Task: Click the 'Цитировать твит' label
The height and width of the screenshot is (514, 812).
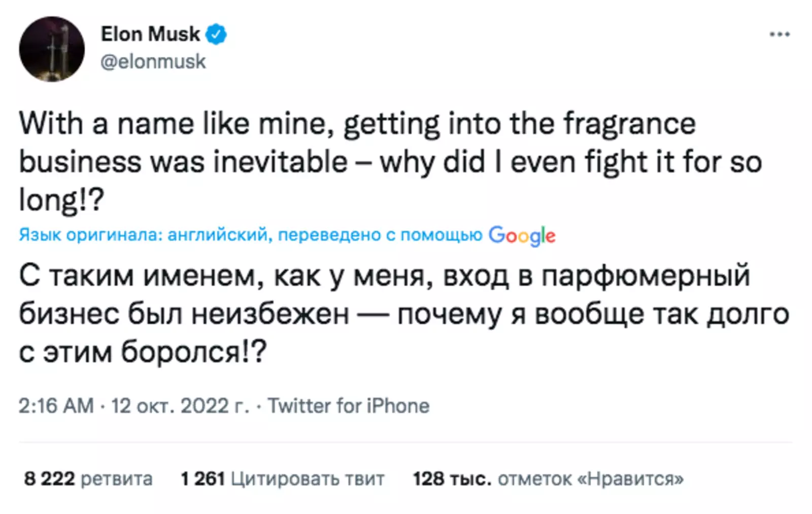Action: (x=308, y=478)
